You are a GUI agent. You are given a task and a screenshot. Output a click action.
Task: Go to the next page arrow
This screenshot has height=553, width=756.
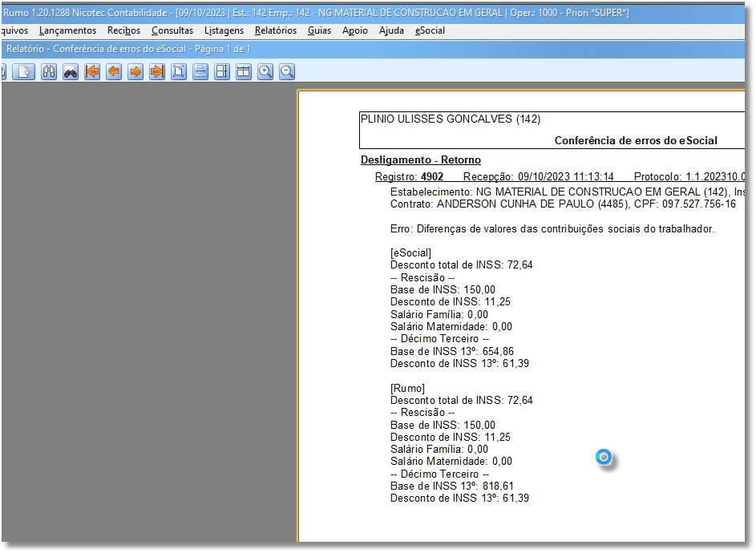135,72
